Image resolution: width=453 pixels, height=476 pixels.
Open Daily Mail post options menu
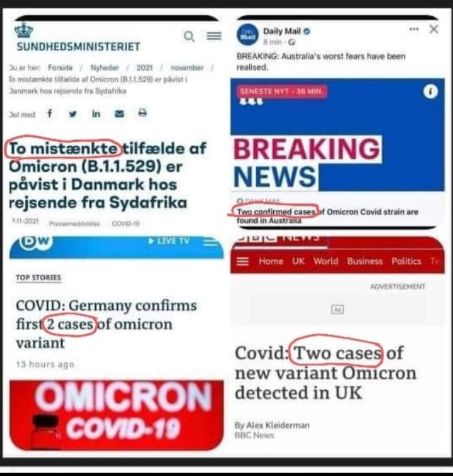(414, 29)
